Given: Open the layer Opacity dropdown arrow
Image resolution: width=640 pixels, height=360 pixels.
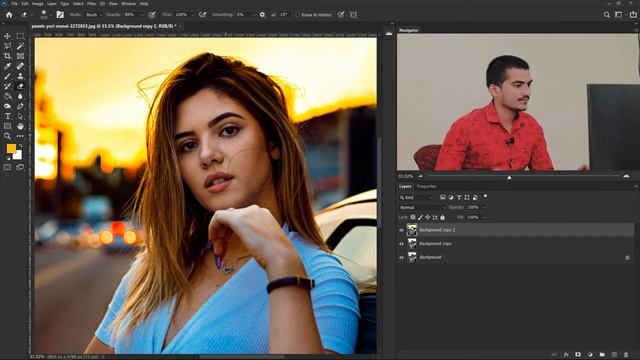Looking at the screenshot, I should coord(484,207).
